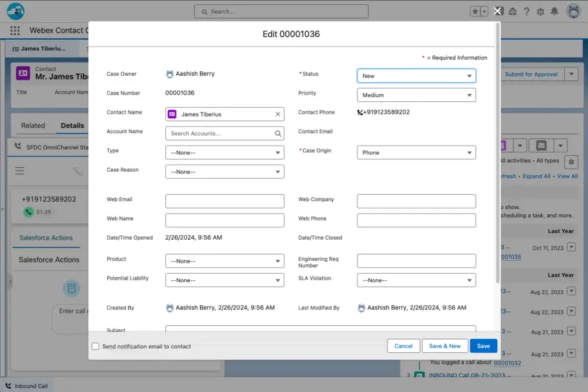Switch to the Related tab
This screenshot has height=392, width=588.
[33, 125]
